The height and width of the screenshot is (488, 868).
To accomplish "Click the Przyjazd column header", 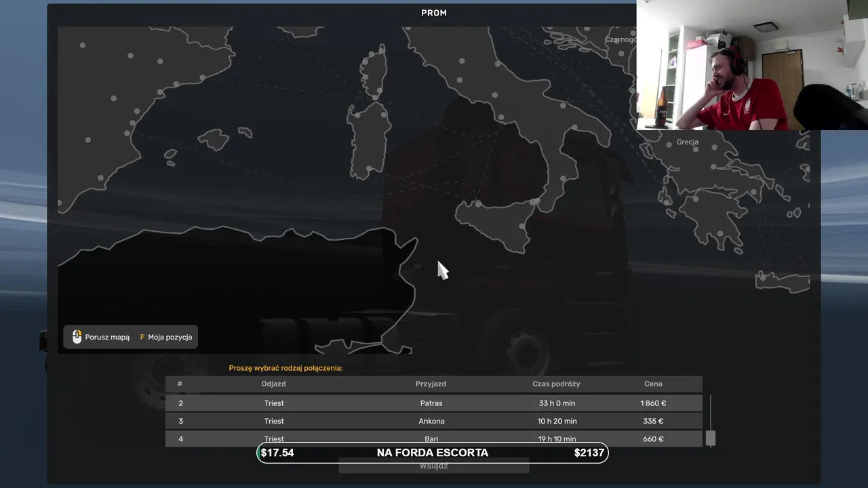I will point(431,384).
